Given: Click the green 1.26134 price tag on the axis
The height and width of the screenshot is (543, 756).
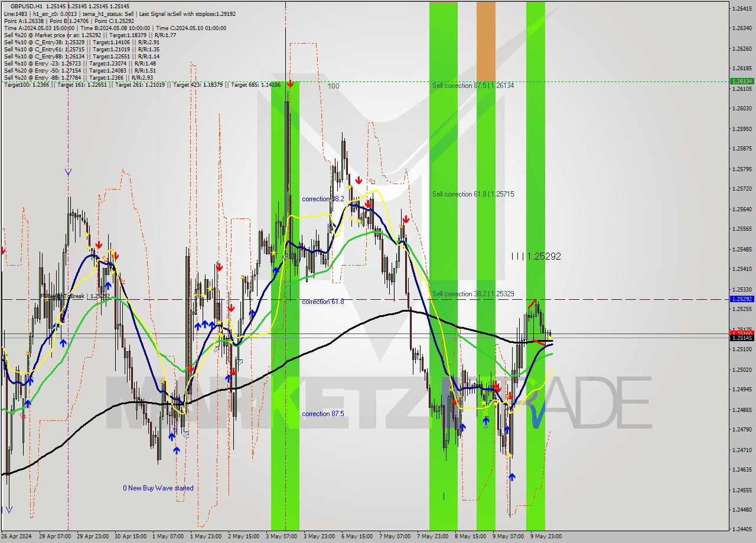Looking at the screenshot, I should point(742,81).
